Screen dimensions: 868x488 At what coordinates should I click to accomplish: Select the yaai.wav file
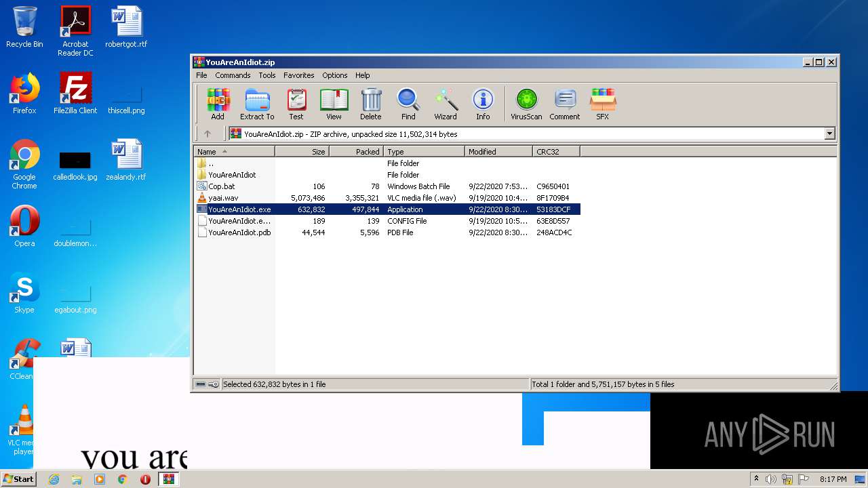pyautogui.click(x=387, y=198)
